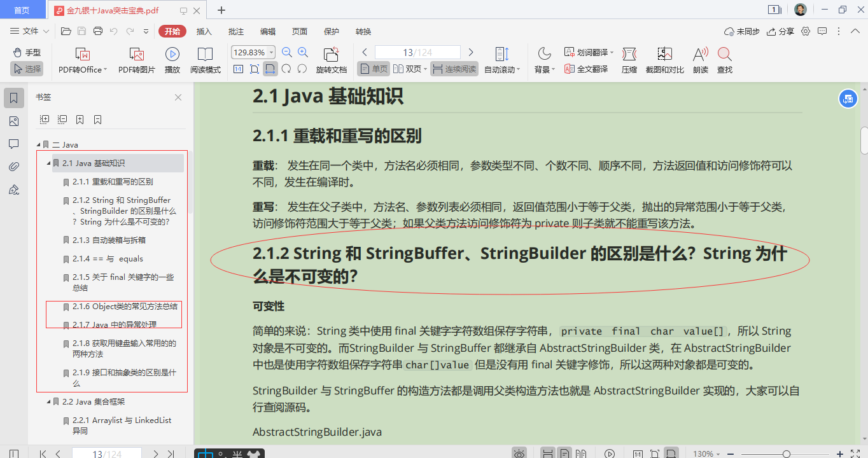Go to 首页 home tab

pyautogui.click(x=22, y=10)
